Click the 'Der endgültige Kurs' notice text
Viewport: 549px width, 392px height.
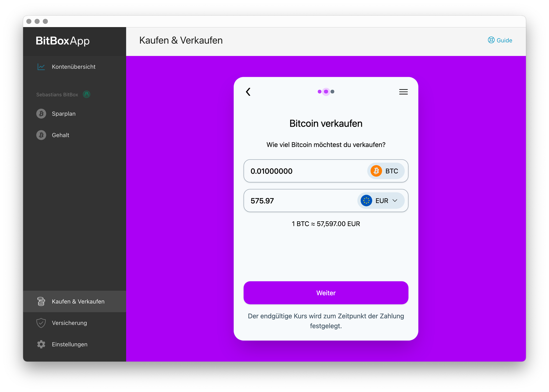click(326, 321)
